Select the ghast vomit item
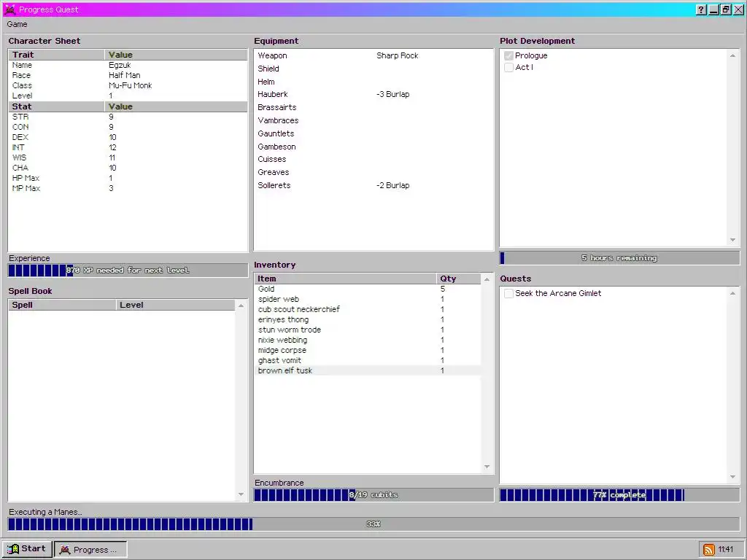747x560 pixels. tap(368, 361)
